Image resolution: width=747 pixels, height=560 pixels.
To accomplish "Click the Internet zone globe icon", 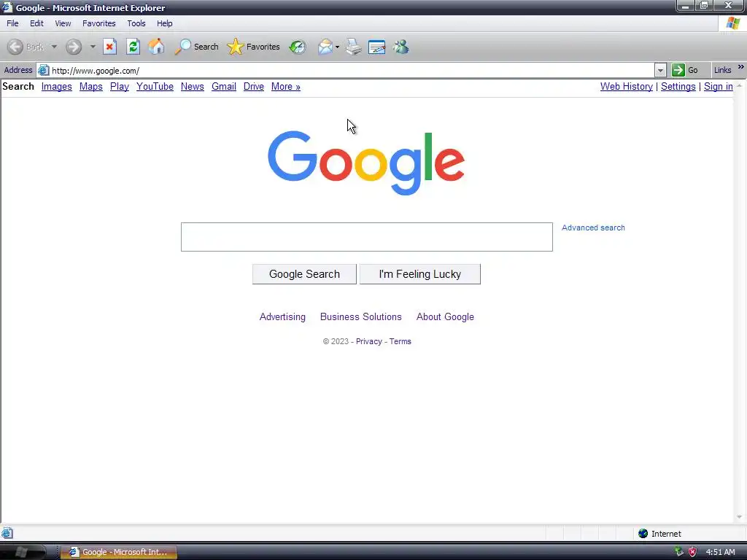I will pyautogui.click(x=643, y=533).
